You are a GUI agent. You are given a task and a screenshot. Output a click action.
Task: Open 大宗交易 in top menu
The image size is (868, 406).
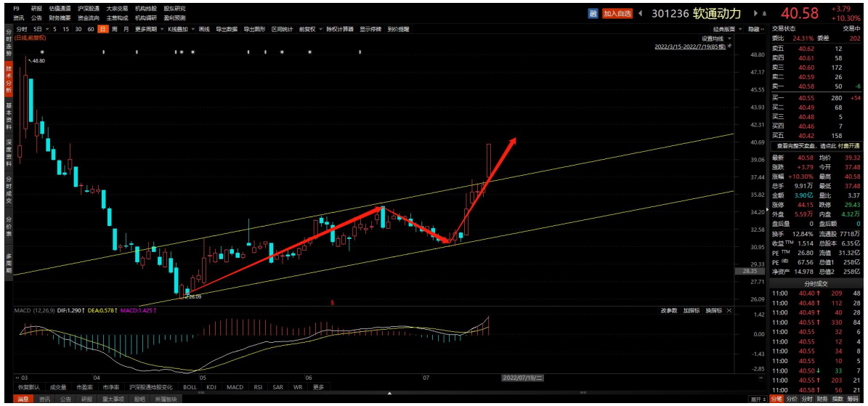(x=117, y=9)
